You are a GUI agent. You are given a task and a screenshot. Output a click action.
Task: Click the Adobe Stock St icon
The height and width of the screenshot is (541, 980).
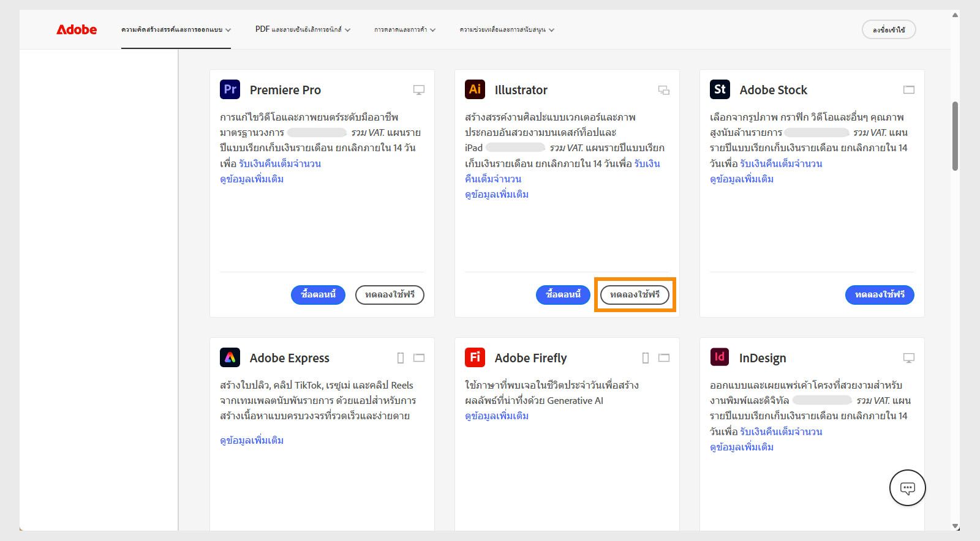tap(720, 89)
